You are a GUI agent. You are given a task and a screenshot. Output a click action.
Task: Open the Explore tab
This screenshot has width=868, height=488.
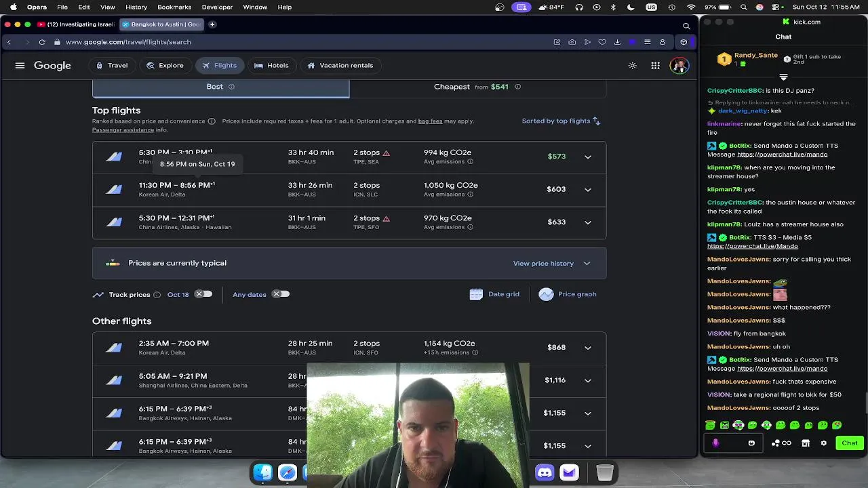[165, 66]
